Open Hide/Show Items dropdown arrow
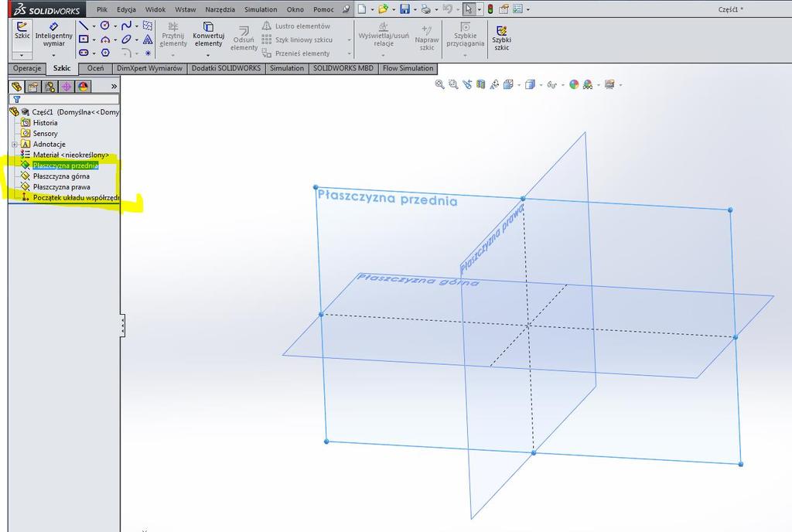The image size is (792, 532). pyautogui.click(x=562, y=85)
